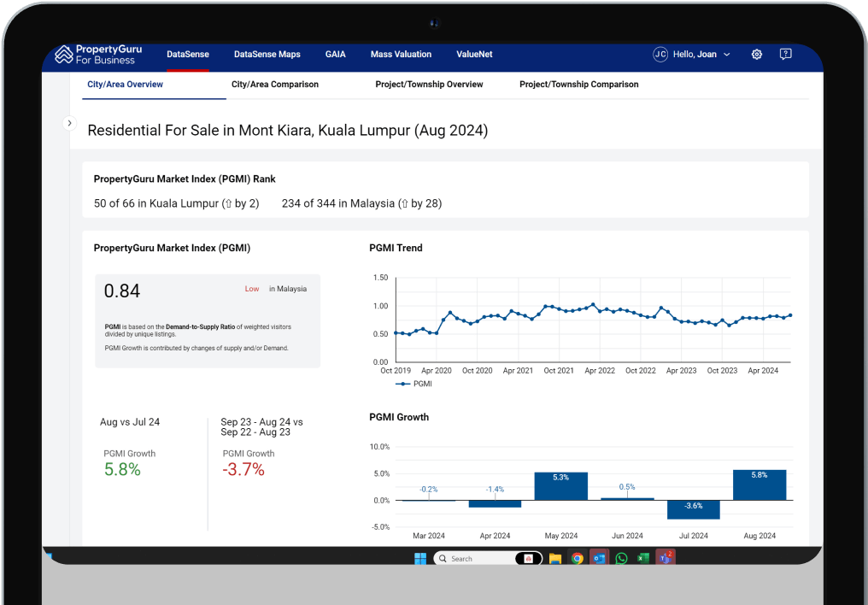Click the -0.2% label for Mar 2024

point(429,490)
